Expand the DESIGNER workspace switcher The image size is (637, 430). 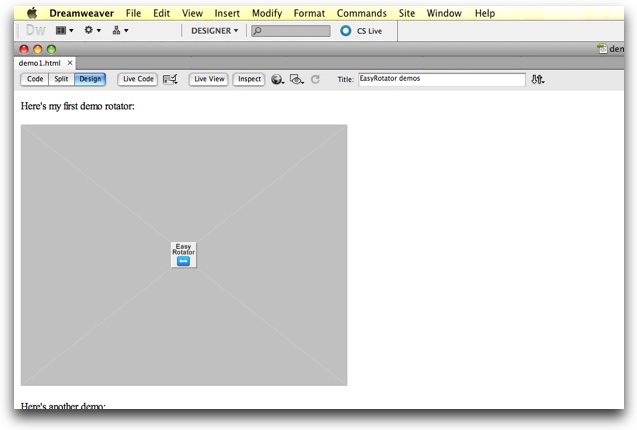tap(214, 31)
